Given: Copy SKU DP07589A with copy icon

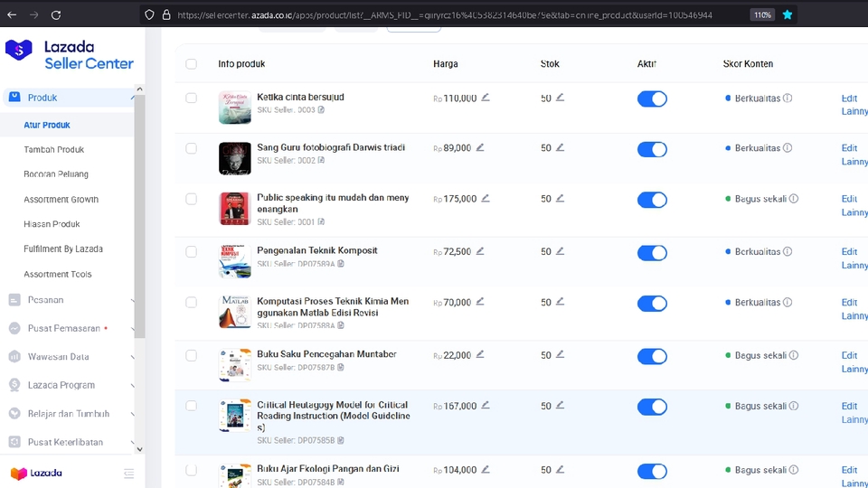Looking at the screenshot, I should [x=341, y=263].
